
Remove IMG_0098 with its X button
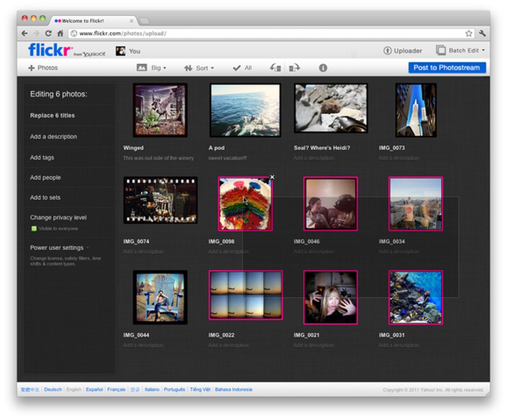272,177
